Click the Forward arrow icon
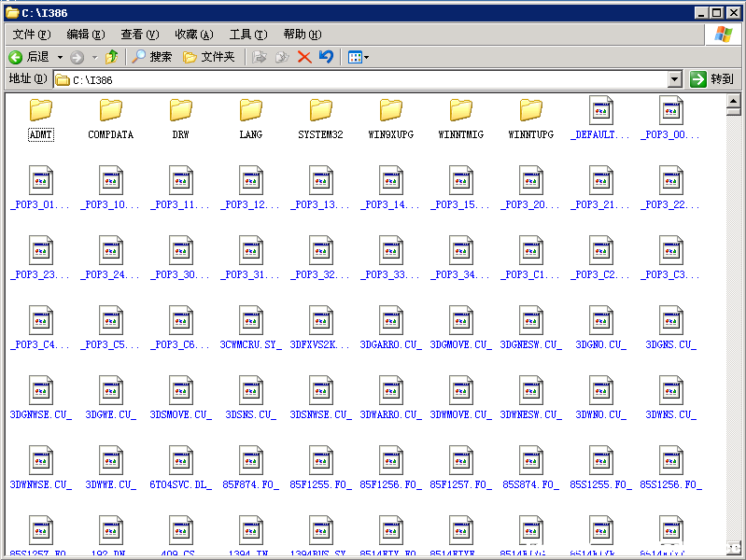Screen dimensions: 746x560 click(x=77, y=58)
